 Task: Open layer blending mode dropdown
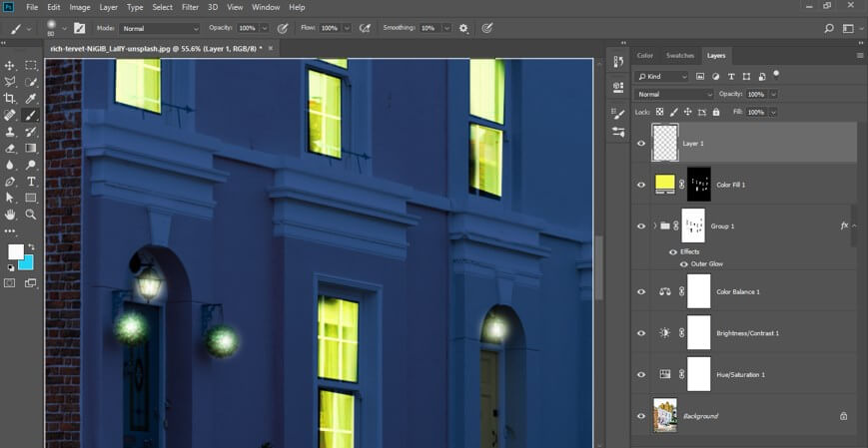(674, 95)
